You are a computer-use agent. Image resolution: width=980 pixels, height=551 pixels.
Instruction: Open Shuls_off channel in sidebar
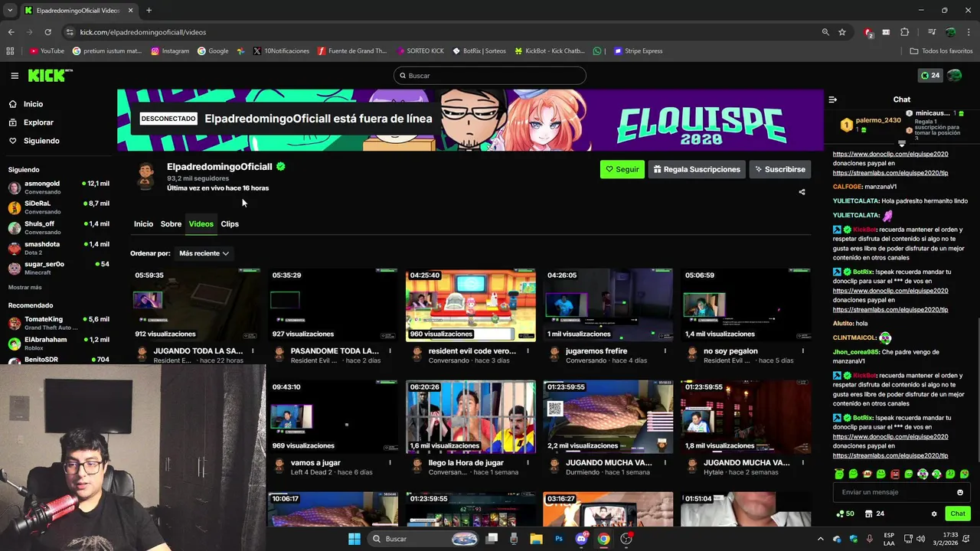[x=58, y=227]
